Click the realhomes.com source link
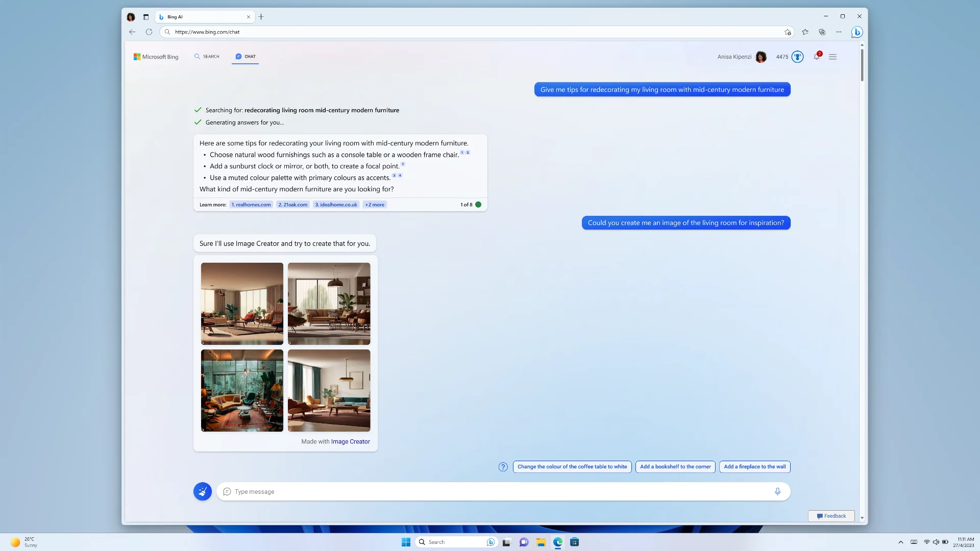980x551 pixels. [x=251, y=205]
